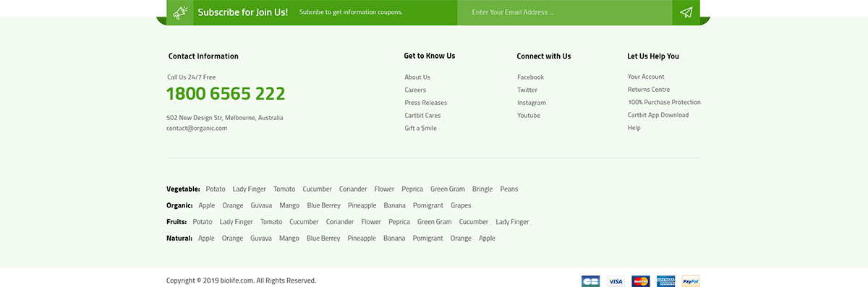This screenshot has width=868, height=287.
Task: Open the Instagram link
Action: tap(532, 103)
